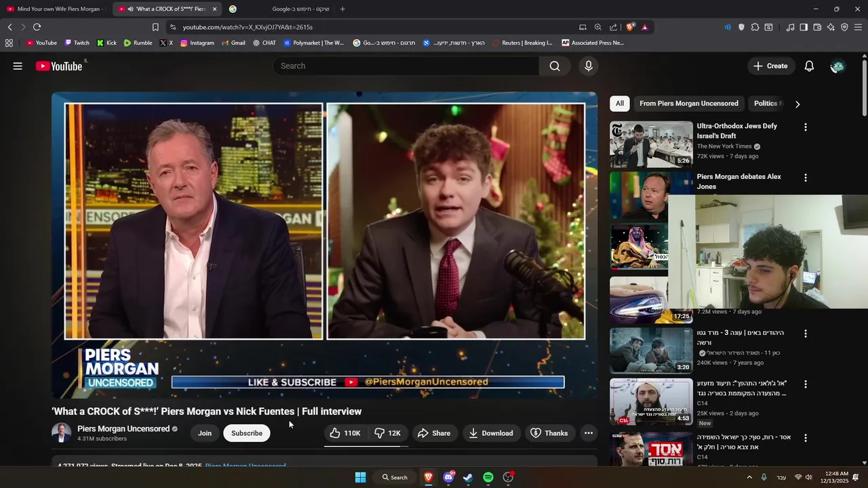868x488 pixels.
Task: Open the Instagram bookmark
Action: click(x=197, y=43)
